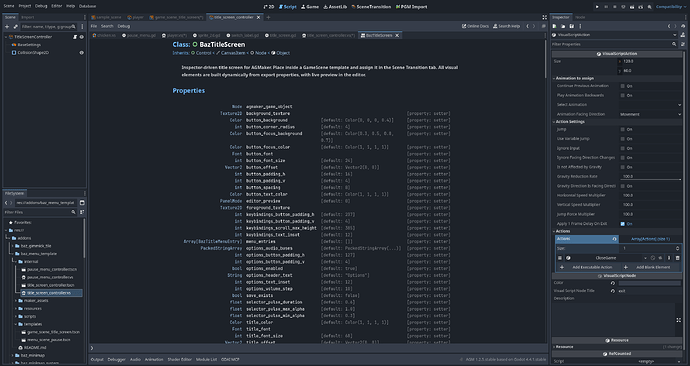Open the SceneTransition workspace
This screenshot has width=690, height=366.
tap(371, 7)
